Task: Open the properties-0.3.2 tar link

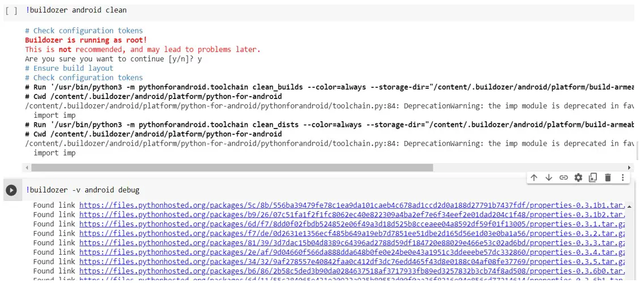Action: (351, 233)
